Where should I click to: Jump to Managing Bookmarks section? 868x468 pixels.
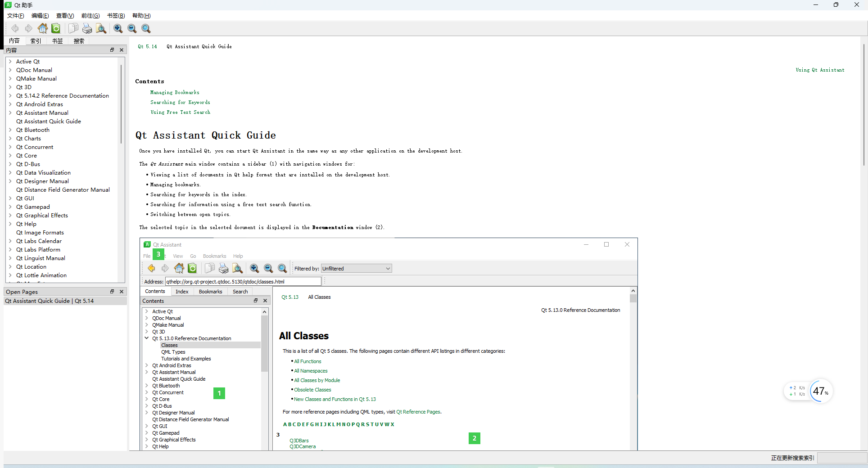pyautogui.click(x=175, y=93)
